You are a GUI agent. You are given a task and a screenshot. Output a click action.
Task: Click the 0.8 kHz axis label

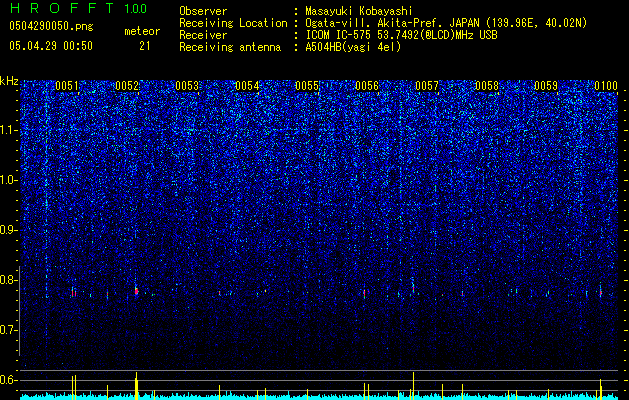coord(9,280)
